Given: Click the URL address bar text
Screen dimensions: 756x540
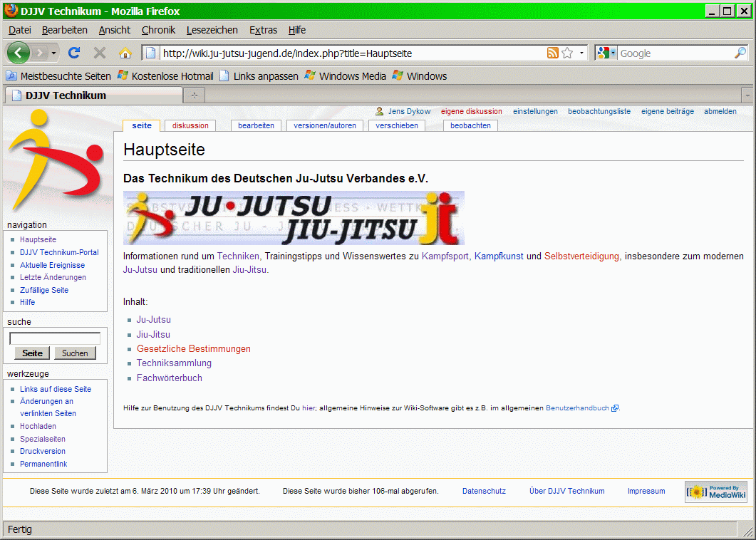Looking at the screenshot, I should click(287, 53).
